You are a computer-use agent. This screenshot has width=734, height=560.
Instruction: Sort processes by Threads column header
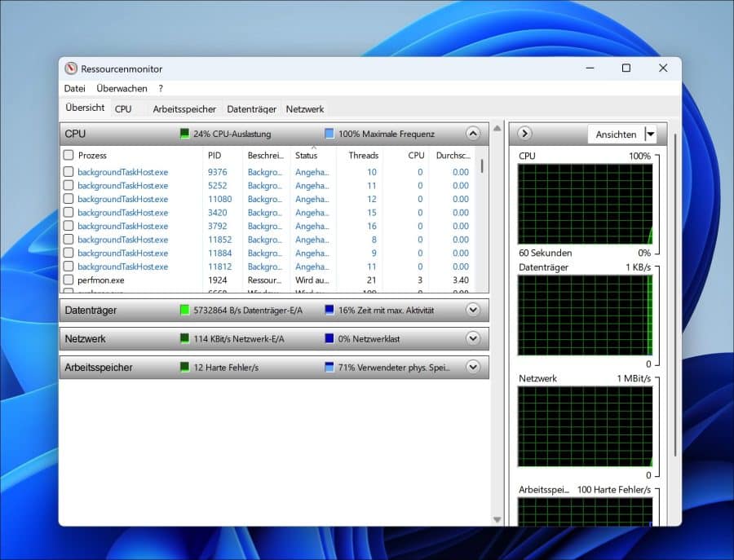point(363,155)
